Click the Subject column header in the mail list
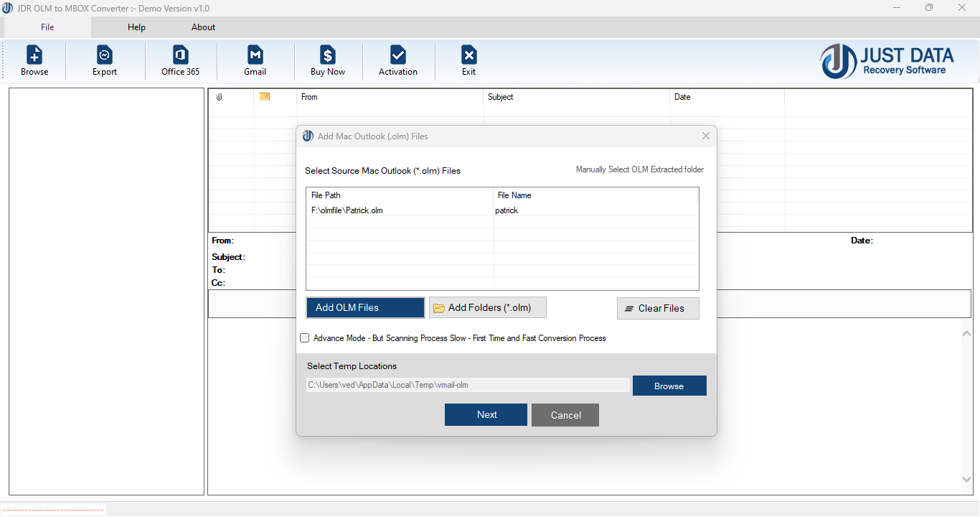Viewport: 980px width, 517px height. point(577,97)
